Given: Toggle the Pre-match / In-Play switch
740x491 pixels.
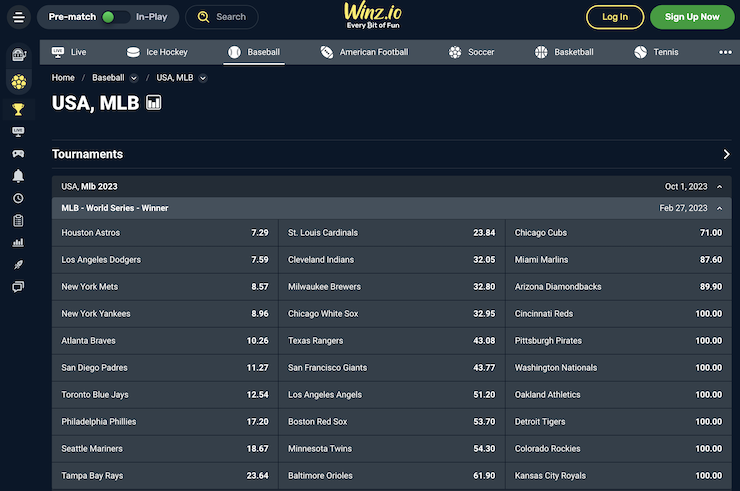Looking at the screenshot, I should click(115, 17).
